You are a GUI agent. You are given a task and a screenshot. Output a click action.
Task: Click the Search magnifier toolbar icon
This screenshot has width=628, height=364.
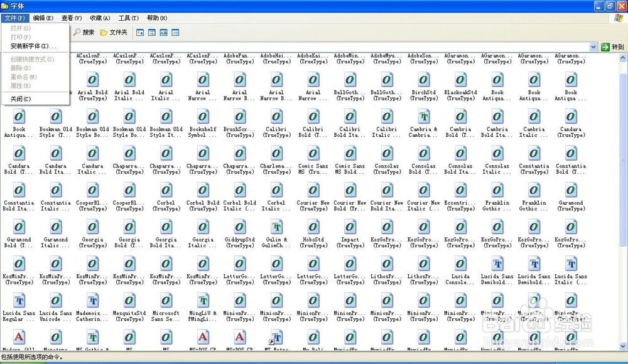77,32
